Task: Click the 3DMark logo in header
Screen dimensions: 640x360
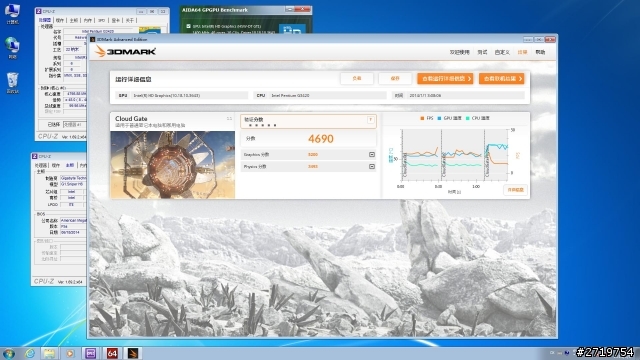Action: [x=125, y=51]
